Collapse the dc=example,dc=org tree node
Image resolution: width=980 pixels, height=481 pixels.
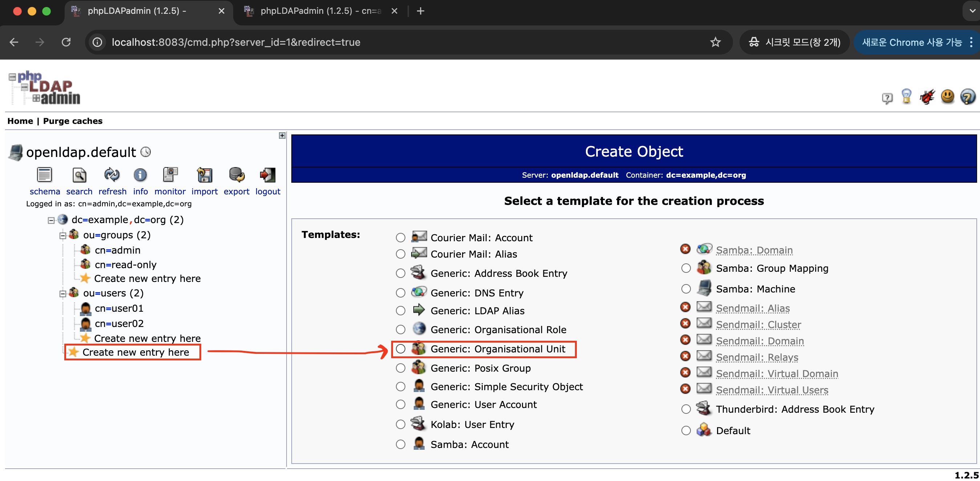click(51, 220)
